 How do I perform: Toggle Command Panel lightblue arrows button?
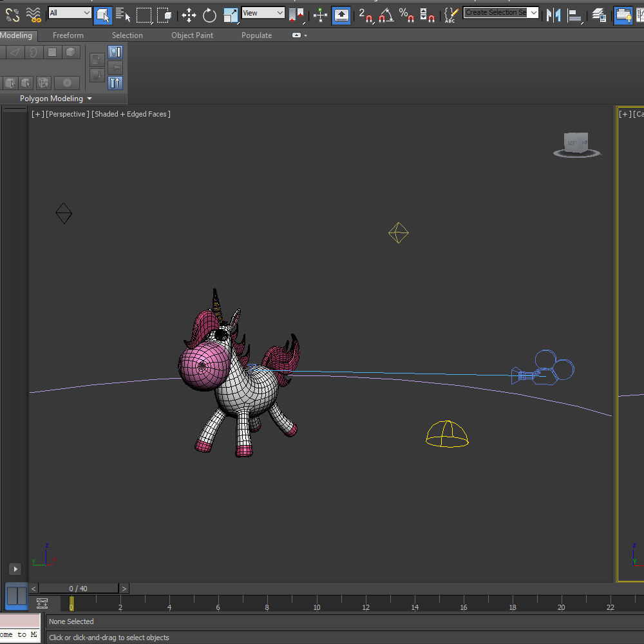pyautogui.click(x=115, y=83)
